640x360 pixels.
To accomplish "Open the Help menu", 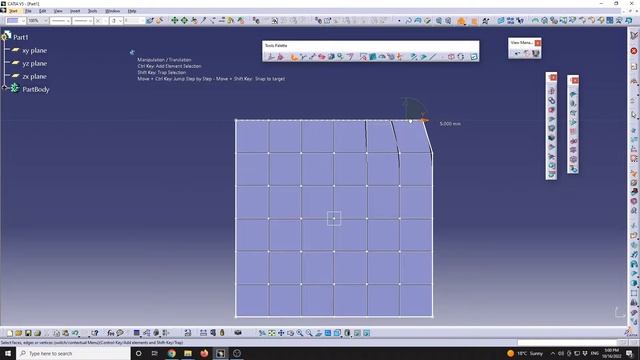I will (132, 11).
